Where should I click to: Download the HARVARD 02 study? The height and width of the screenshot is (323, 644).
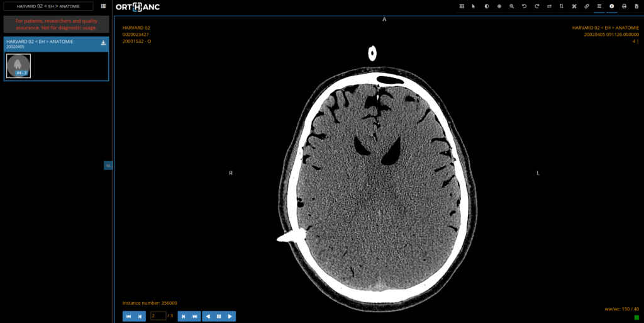103,43
